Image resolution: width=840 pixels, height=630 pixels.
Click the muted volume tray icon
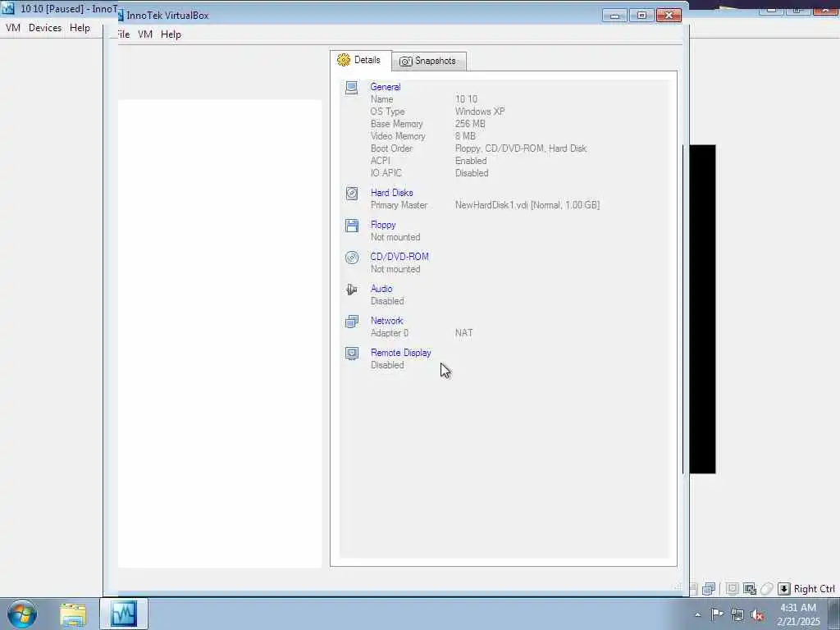point(757,614)
